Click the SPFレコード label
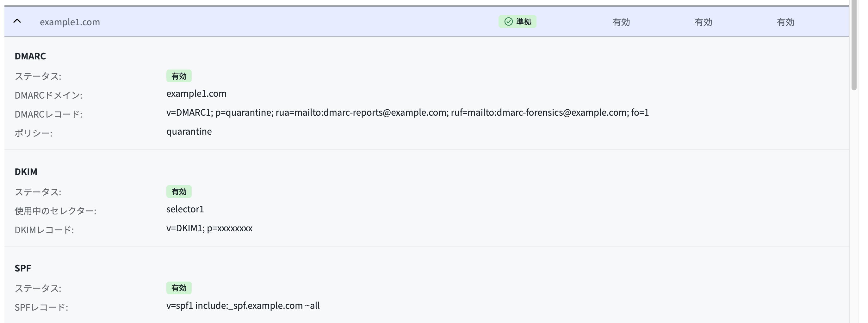The width and height of the screenshot is (868, 323). click(x=41, y=307)
